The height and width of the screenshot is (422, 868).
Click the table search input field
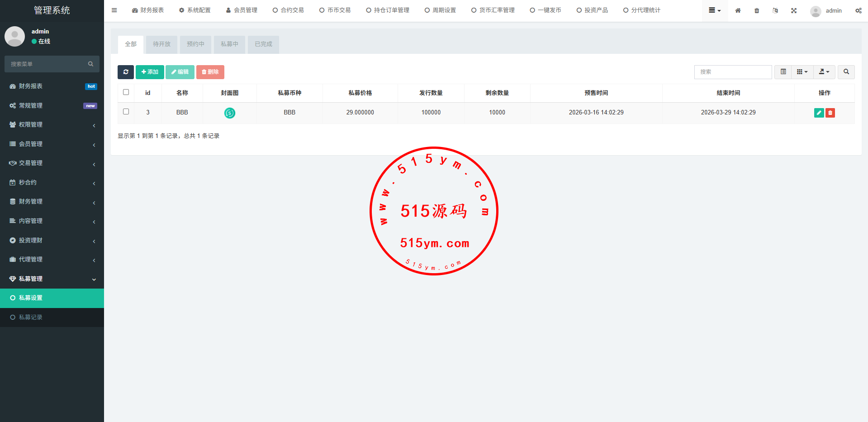tap(733, 72)
